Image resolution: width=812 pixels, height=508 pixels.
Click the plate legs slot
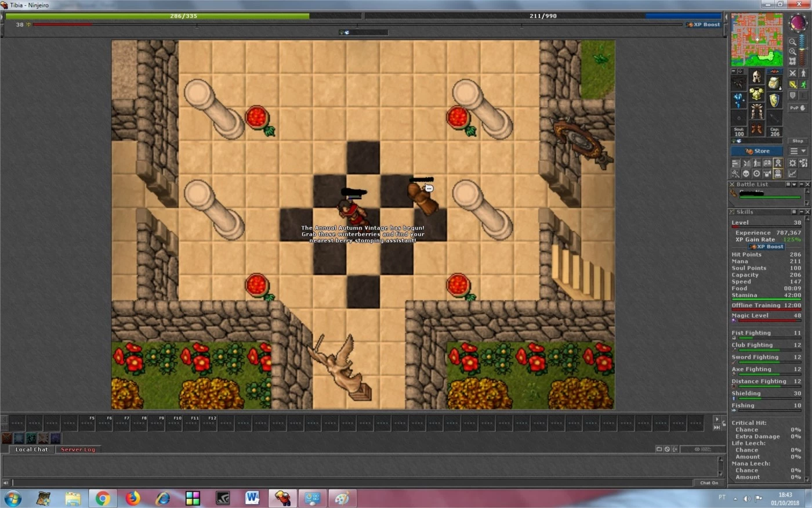click(x=757, y=111)
